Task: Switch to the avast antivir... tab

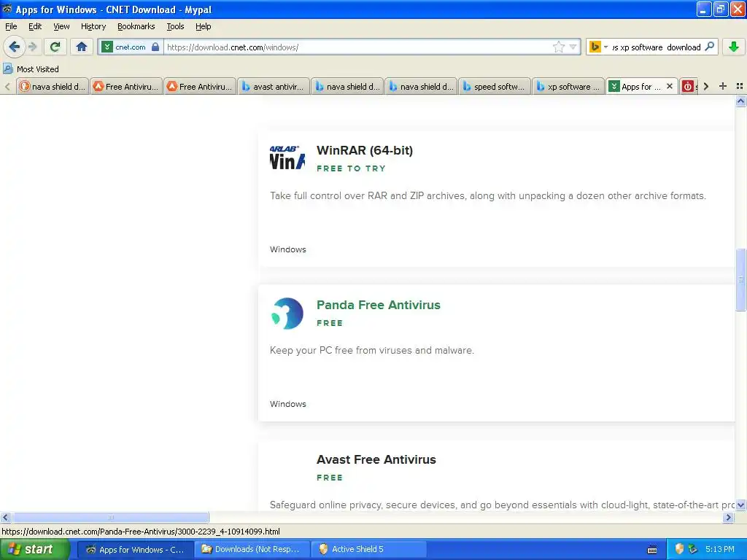Action: (x=273, y=87)
